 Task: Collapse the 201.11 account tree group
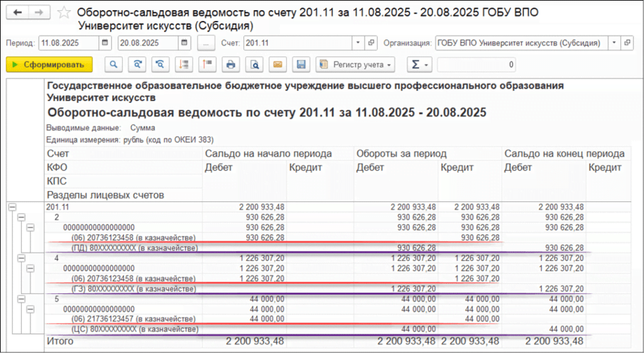pyautogui.click(x=12, y=206)
